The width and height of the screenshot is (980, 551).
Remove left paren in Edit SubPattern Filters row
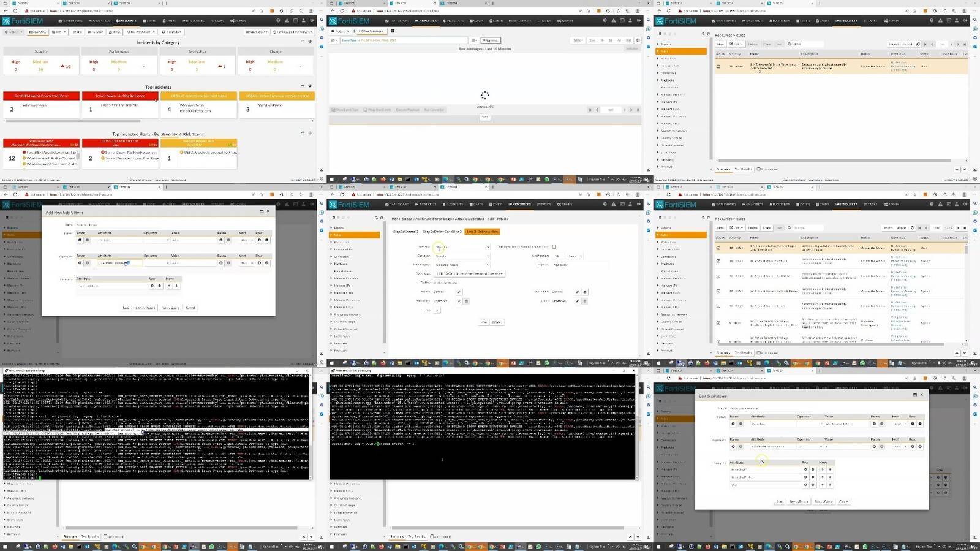point(741,424)
